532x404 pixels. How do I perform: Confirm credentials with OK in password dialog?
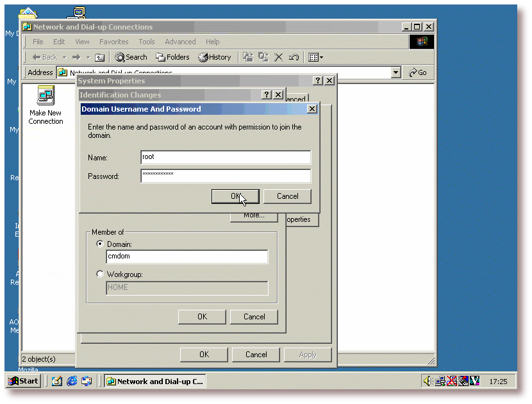[235, 196]
